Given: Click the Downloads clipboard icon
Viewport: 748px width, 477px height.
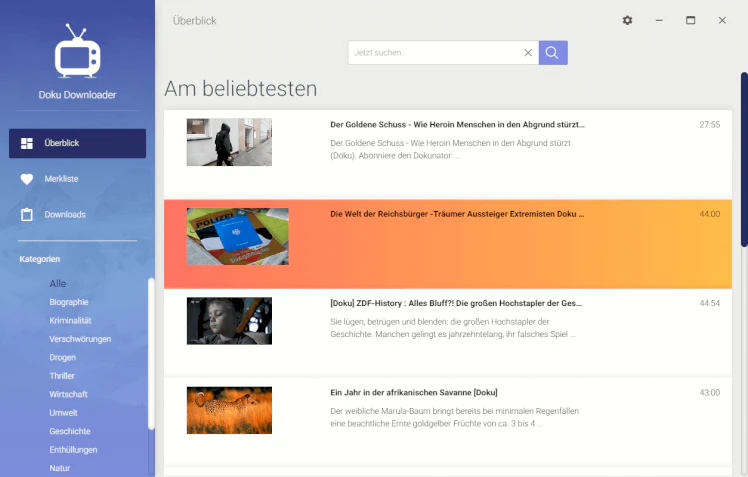Looking at the screenshot, I should (27, 215).
